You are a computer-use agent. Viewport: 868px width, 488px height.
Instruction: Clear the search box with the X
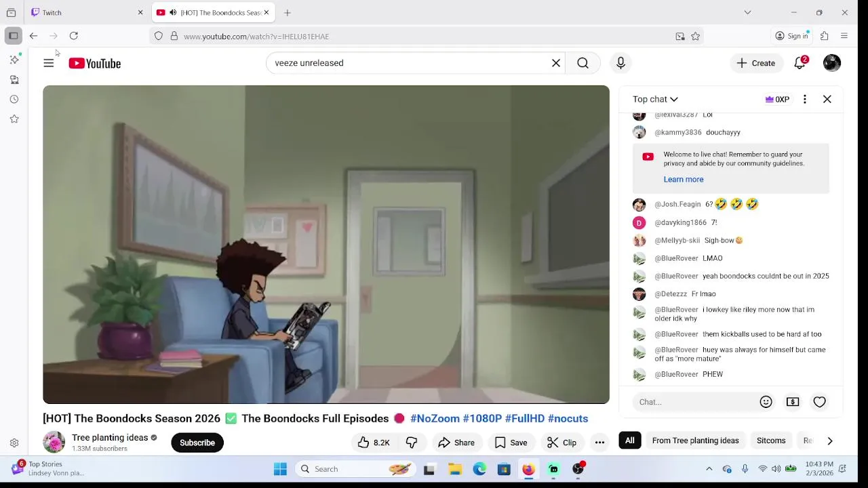point(556,63)
